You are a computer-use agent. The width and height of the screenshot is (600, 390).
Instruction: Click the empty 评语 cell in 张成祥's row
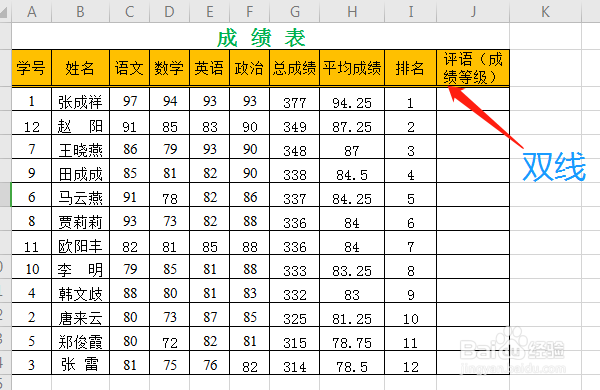coord(473,100)
